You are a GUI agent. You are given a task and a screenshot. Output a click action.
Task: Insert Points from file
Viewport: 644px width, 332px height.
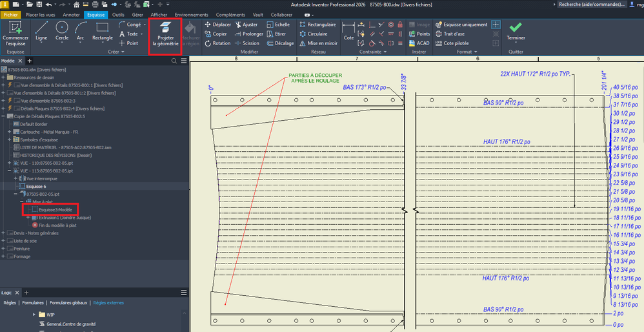419,34
